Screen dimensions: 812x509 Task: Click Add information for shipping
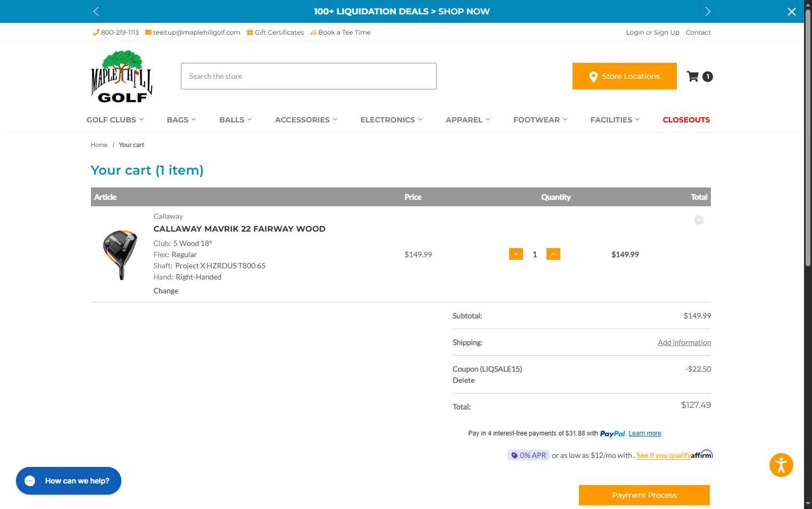pyautogui.click(x=684, y=342)
